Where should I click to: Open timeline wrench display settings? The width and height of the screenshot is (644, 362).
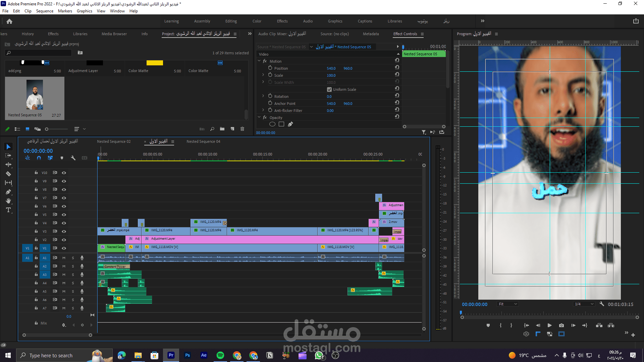[x=73, y=158]
